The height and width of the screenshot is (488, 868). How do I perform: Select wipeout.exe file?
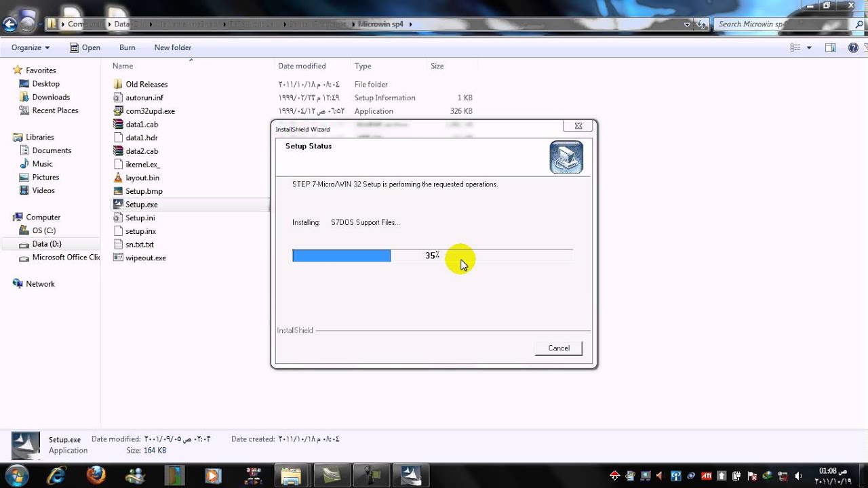coord(146,258)
